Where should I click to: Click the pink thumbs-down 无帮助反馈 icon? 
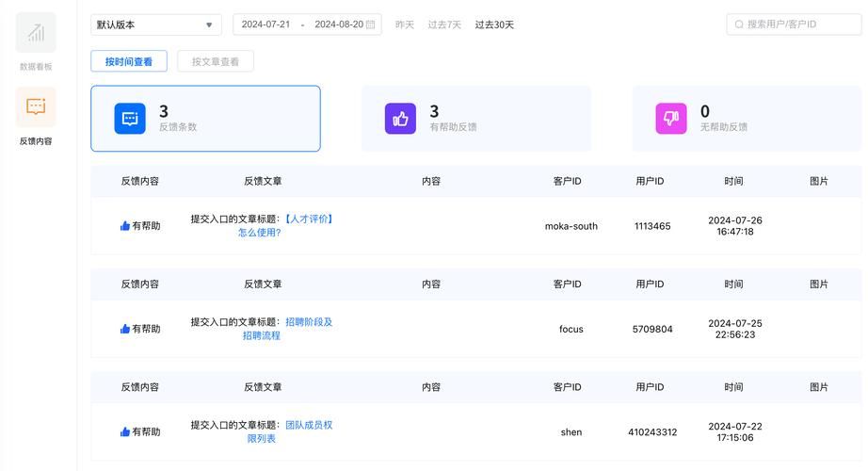[x=671, y=119]
